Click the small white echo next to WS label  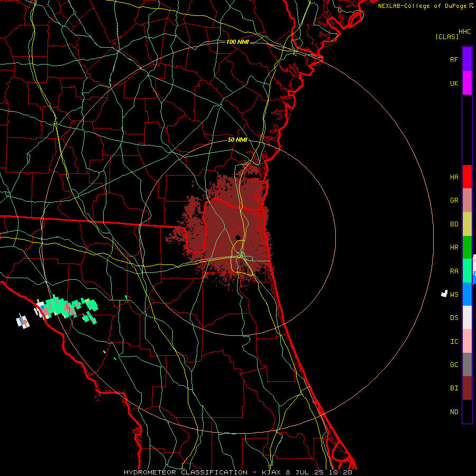444,294
